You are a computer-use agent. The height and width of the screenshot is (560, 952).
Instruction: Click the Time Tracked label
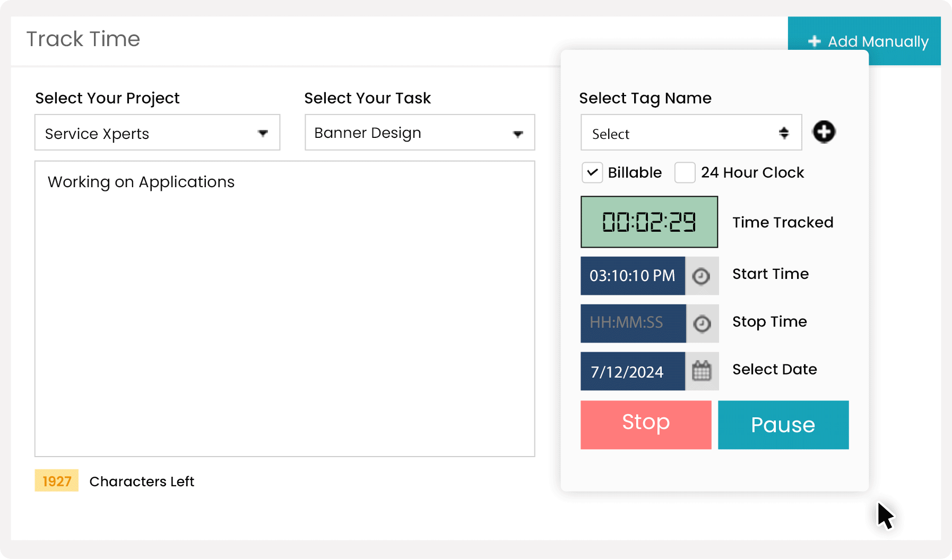click(782, 222)
